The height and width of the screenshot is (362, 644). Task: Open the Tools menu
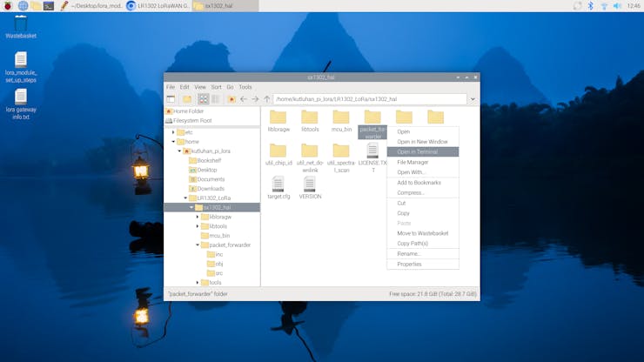pyautogui.click(x=245, y=87)
